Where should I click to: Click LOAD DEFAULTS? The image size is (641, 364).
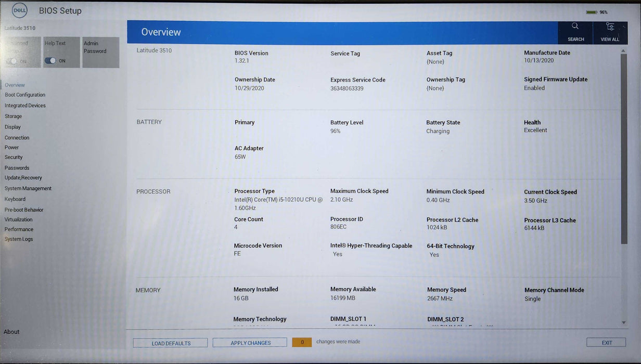170,342
